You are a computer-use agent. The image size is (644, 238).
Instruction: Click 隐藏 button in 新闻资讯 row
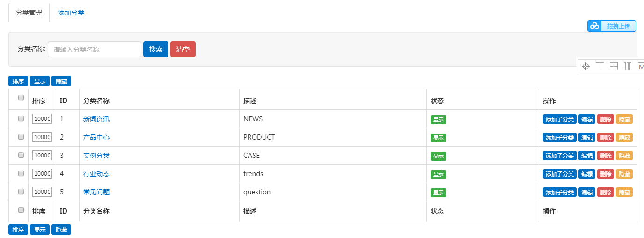click(x=624, y=119)
